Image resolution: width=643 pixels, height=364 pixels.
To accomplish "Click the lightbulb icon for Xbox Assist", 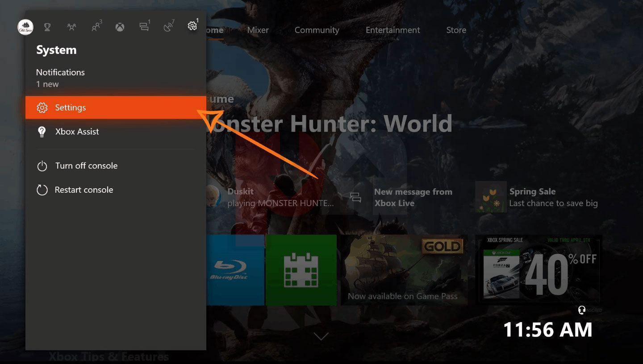I will 42,132.
